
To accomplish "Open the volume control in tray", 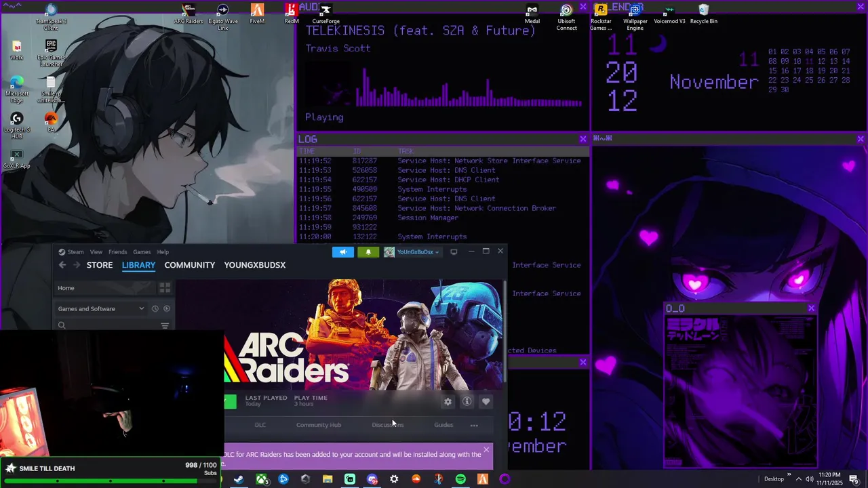I will coord(810,479).
